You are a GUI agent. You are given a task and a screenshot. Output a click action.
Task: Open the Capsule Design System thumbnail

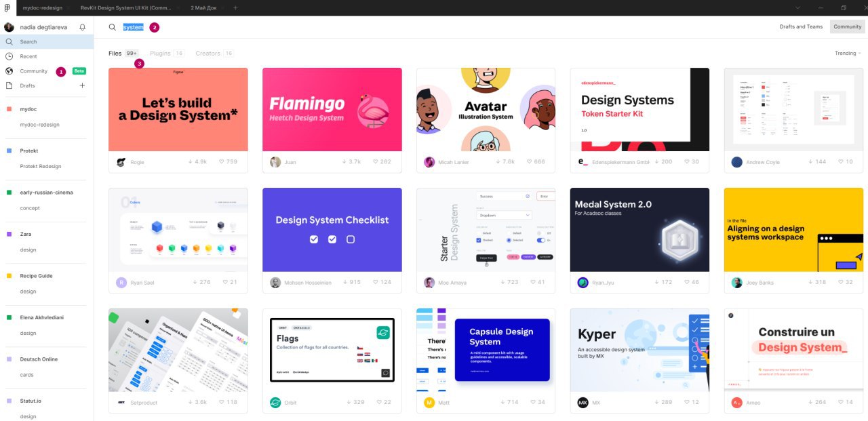486,350
